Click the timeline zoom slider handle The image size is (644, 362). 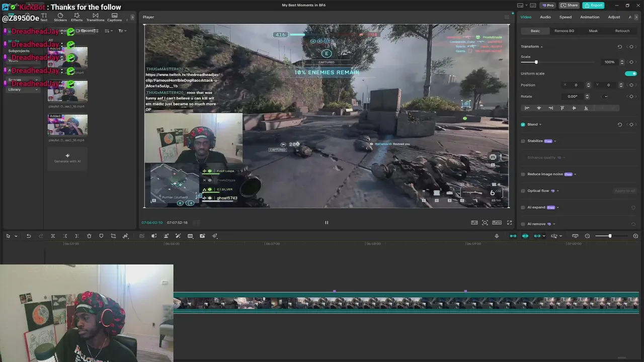pyautogui.click(x=610, y=236)
